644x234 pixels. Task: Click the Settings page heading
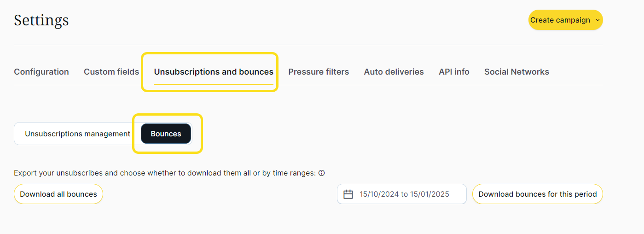41,20
